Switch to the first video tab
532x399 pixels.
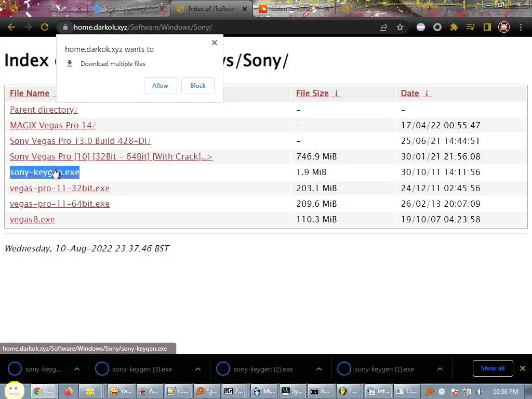point(44,9)
